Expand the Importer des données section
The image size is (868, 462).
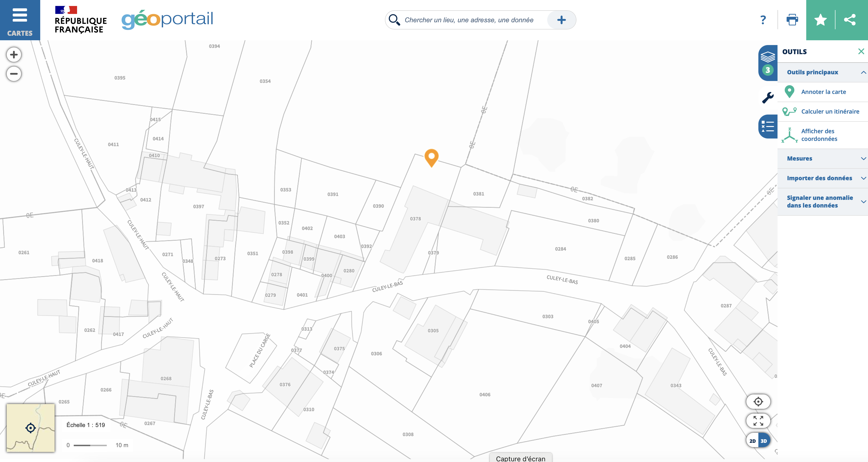823,178
